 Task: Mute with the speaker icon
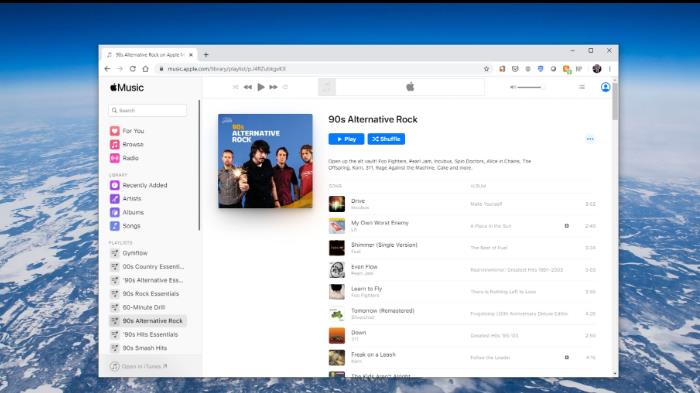pyautogui.click(x=513, y=87)
